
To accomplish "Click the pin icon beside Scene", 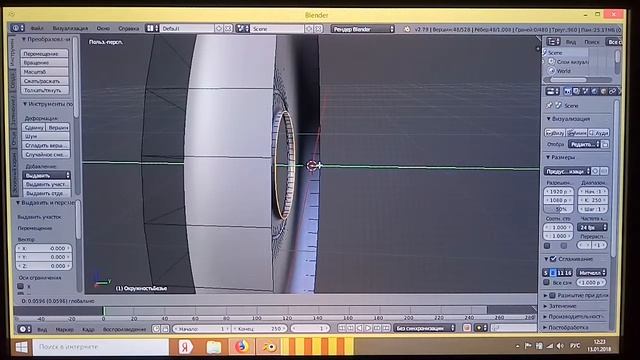I will (549, 105).
